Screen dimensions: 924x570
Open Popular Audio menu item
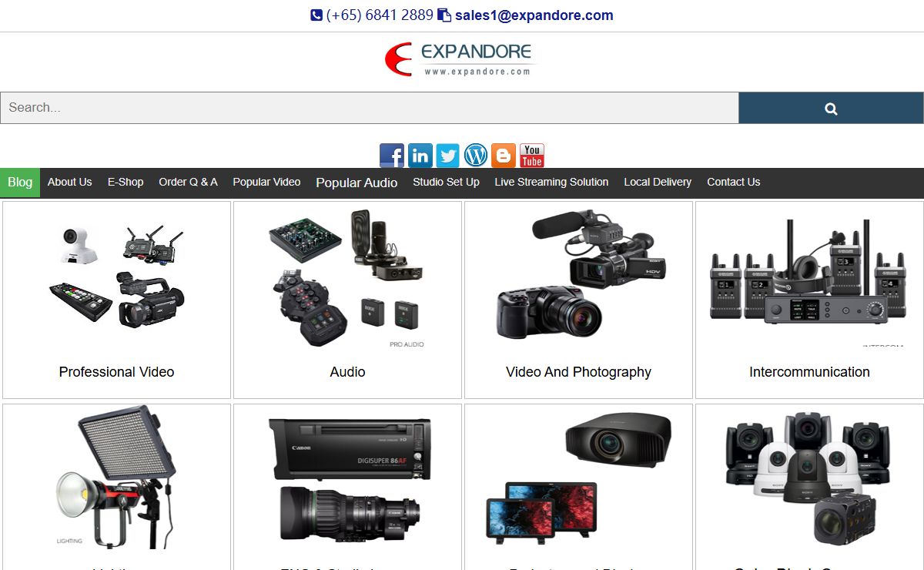357,183
